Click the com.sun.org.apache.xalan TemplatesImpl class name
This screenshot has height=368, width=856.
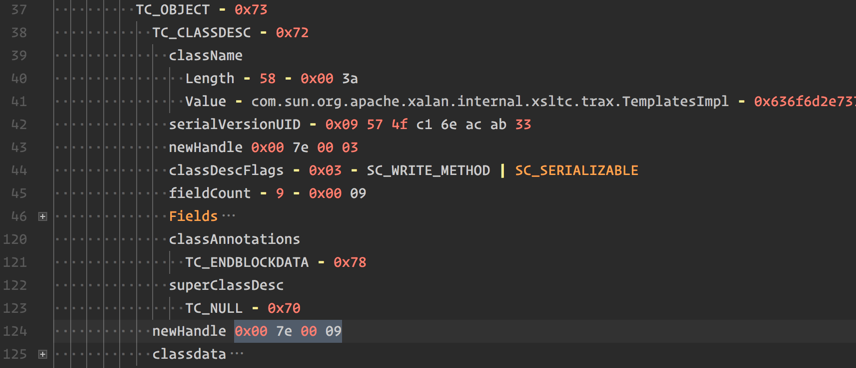[490, 102]
